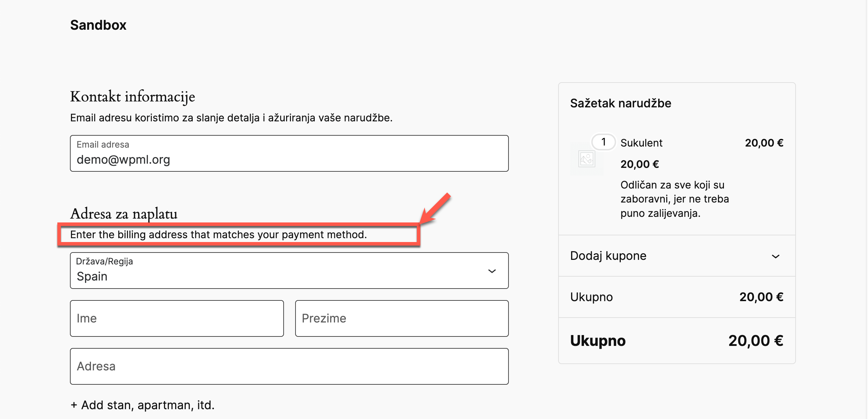Click the email usage description under Kontakt informacije

231,118
